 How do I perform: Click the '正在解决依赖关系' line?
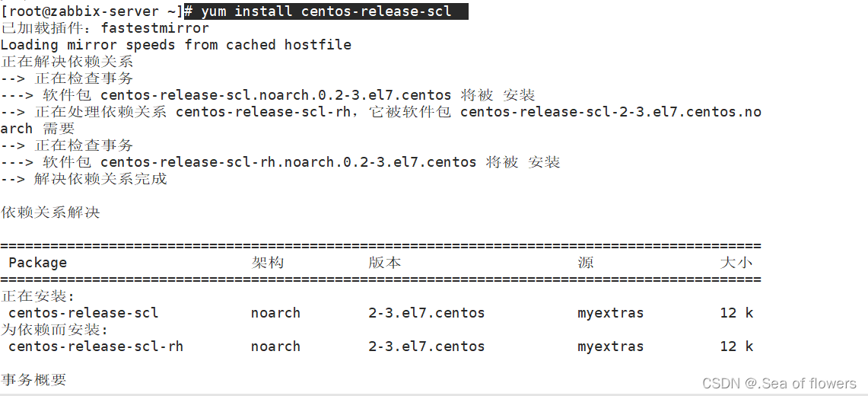[67, 62]
